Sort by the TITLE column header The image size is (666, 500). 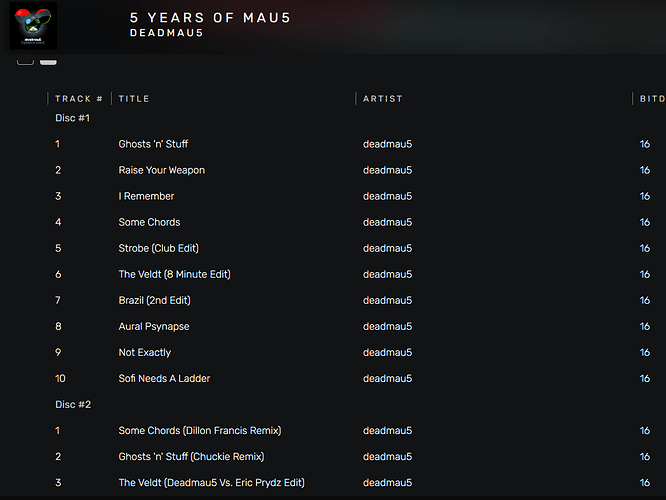pos(134,99)
